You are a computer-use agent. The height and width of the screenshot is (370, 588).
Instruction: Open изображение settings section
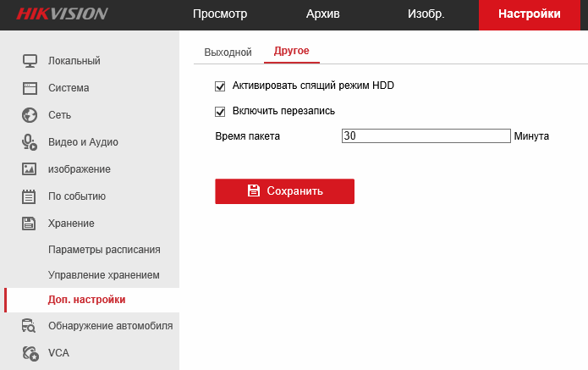(x=80, y=169)
